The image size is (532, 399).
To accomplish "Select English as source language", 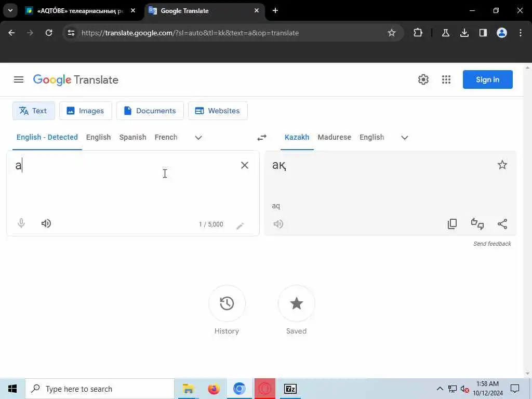I will [98, 137].
